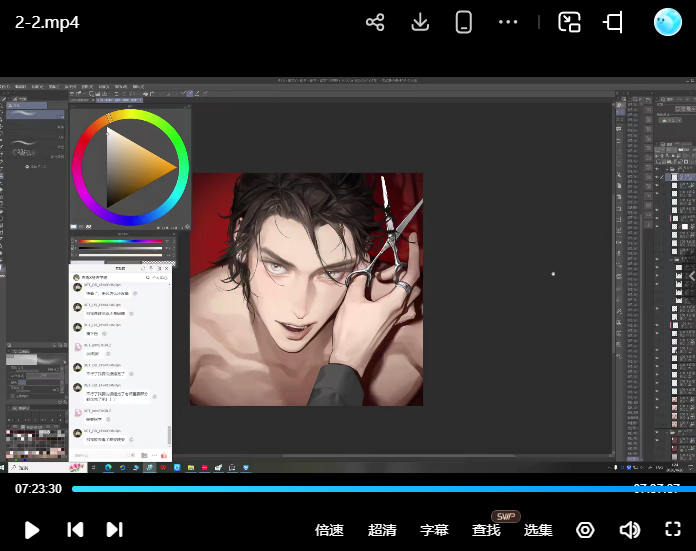Adjust the rainbow hue slider bar
The height and width of the screenshot is (551, 696).
click(x=120, y=242)
